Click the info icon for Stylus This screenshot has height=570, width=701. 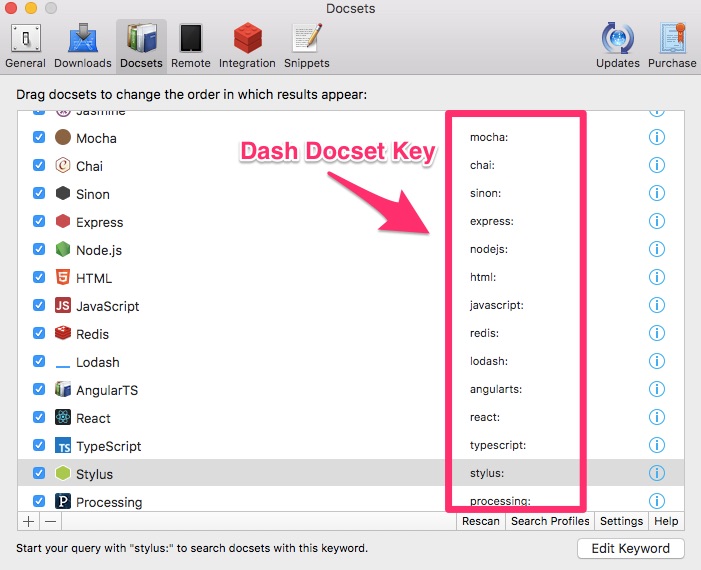(x=656, y=473)
